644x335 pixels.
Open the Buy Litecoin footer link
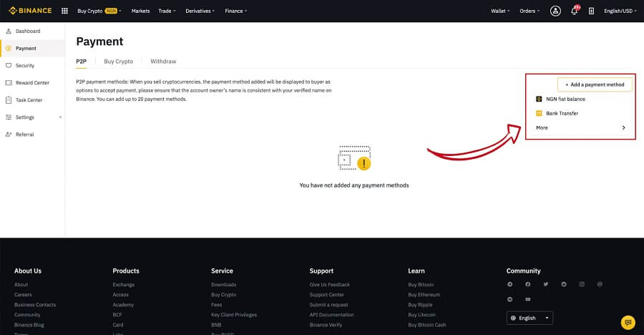(421, 315)
